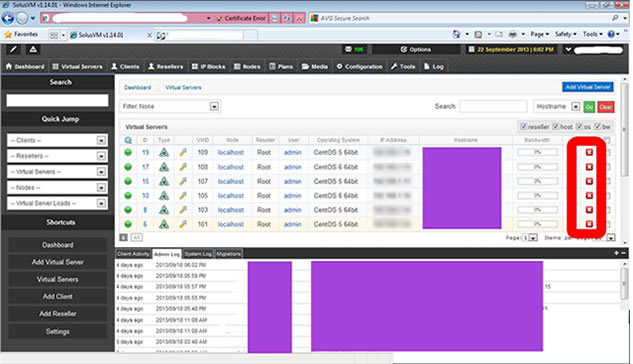Click red delete icon for server 8

tap(589, 210)
